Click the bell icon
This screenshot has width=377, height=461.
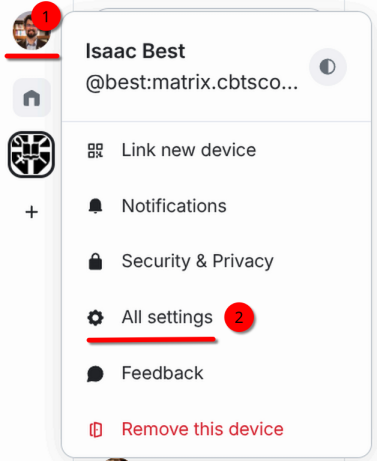(95, 206)
